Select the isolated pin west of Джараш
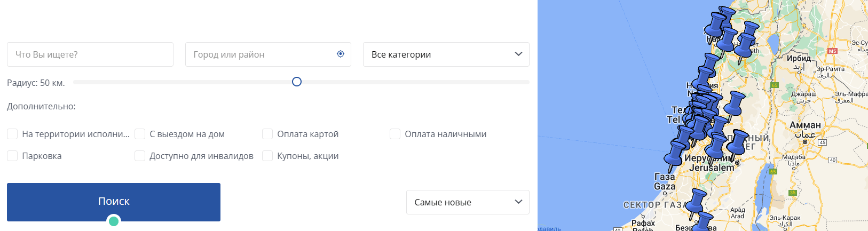This screenshot has width=868, height=231. (x=736, y=102)
